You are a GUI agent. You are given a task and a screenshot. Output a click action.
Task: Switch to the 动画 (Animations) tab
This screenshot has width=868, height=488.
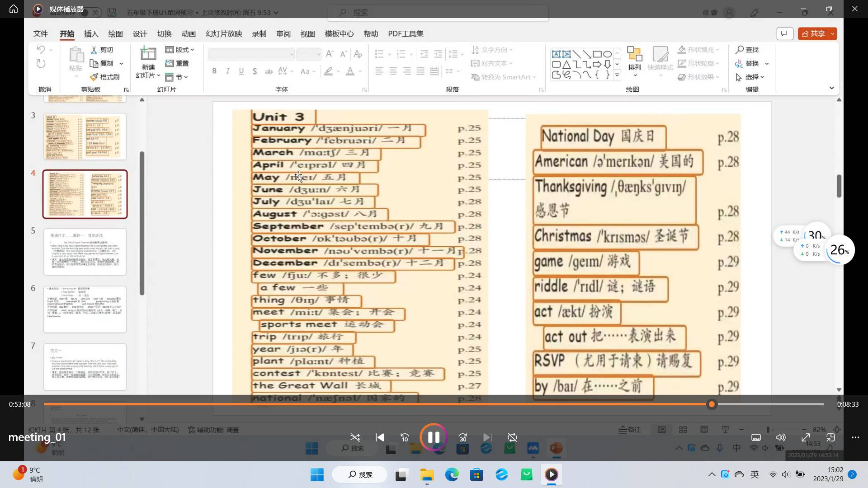click(x=189, y=34)
